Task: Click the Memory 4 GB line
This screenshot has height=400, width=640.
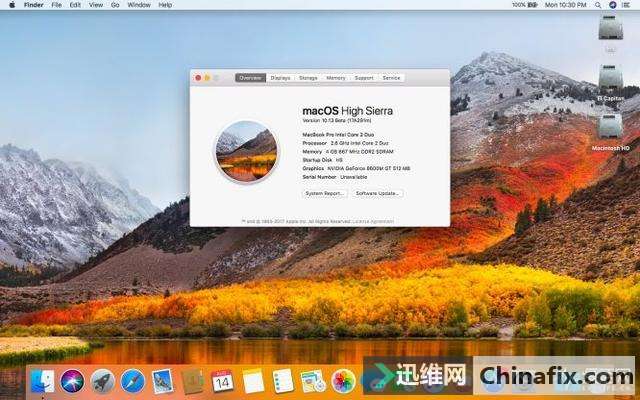Action: click(348, 151)
